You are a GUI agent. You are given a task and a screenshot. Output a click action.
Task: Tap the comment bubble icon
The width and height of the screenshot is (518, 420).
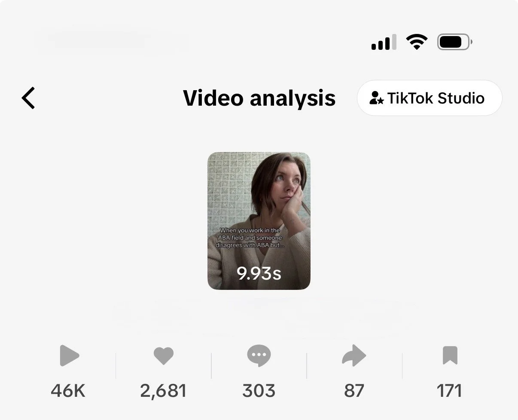click(259, 356)
